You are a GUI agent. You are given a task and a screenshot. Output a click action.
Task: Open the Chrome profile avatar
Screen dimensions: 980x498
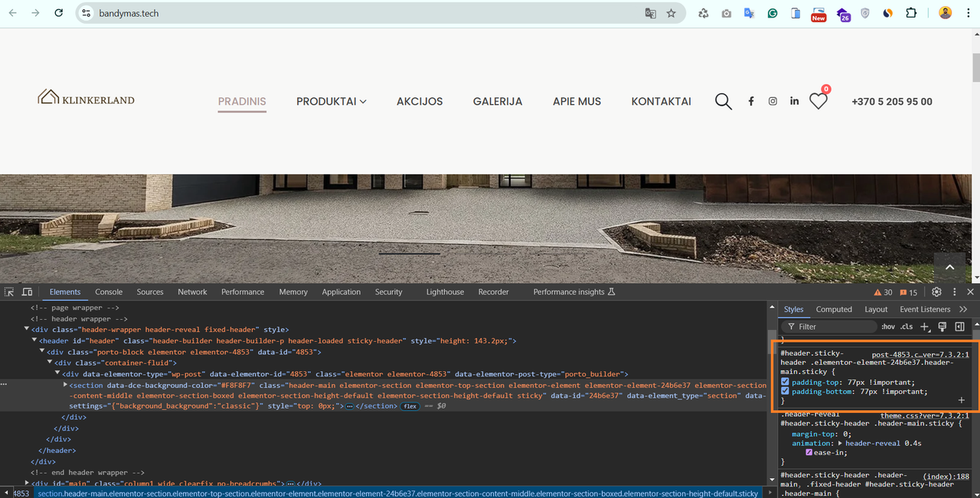click(x=946, y=13)
